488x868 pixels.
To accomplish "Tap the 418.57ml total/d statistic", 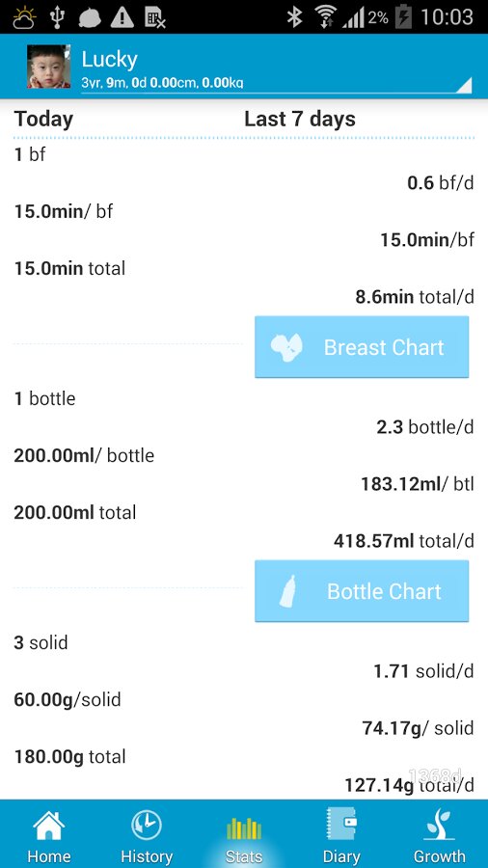I will click(x=404, y=541).
